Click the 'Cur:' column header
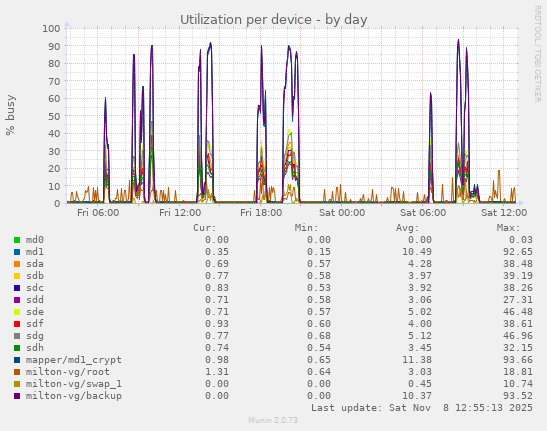547x431 pixels. [205, 228]
